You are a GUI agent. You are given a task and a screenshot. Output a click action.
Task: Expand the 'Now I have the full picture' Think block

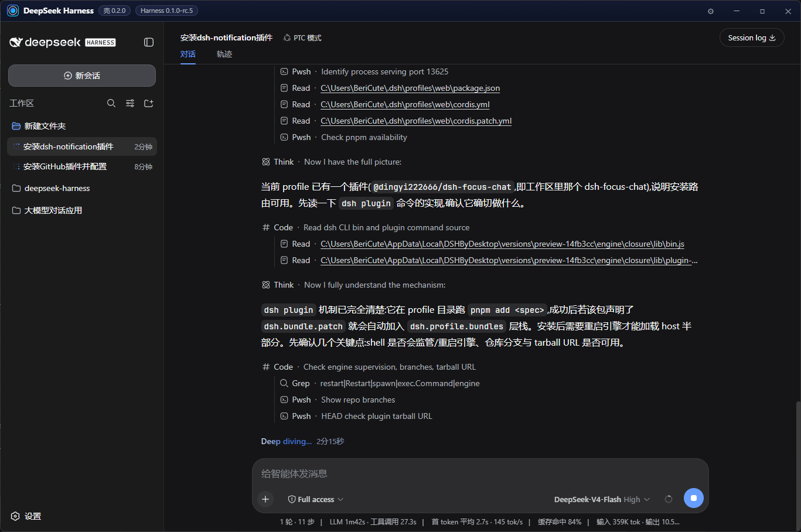pyautogui.click(x=331, y=162)
